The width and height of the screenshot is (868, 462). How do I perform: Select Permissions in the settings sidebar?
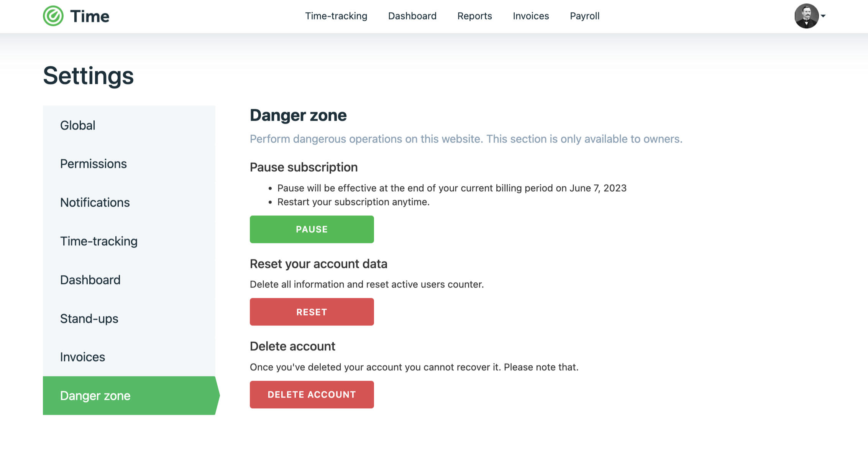[94, 164]
